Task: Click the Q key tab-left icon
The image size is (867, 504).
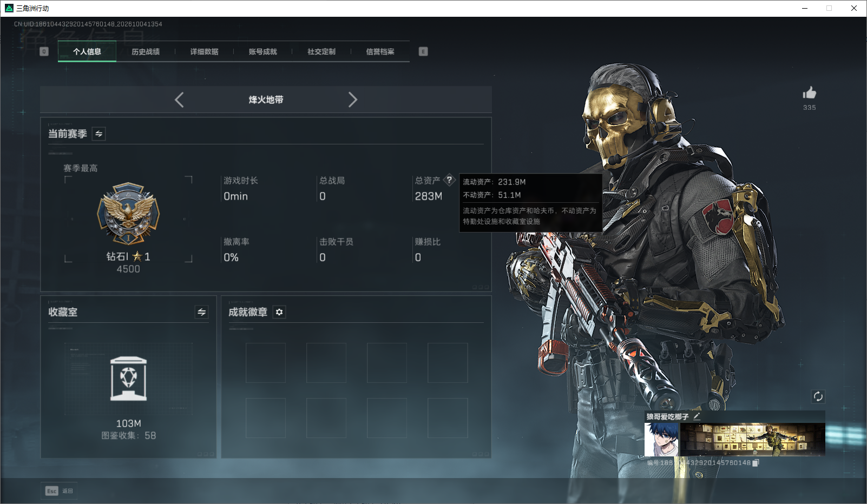Action: click(x=44, y=51)
